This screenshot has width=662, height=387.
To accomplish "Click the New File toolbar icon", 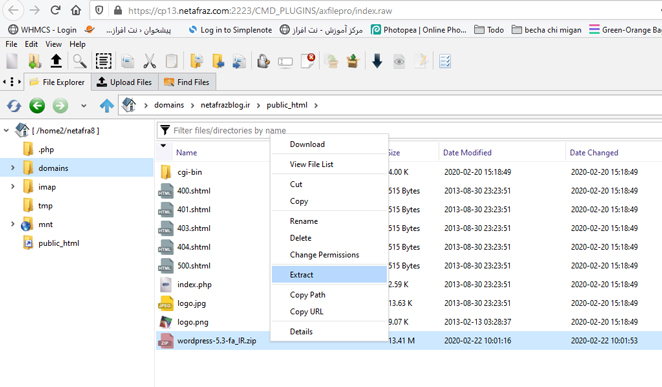I will pos(12,61).
